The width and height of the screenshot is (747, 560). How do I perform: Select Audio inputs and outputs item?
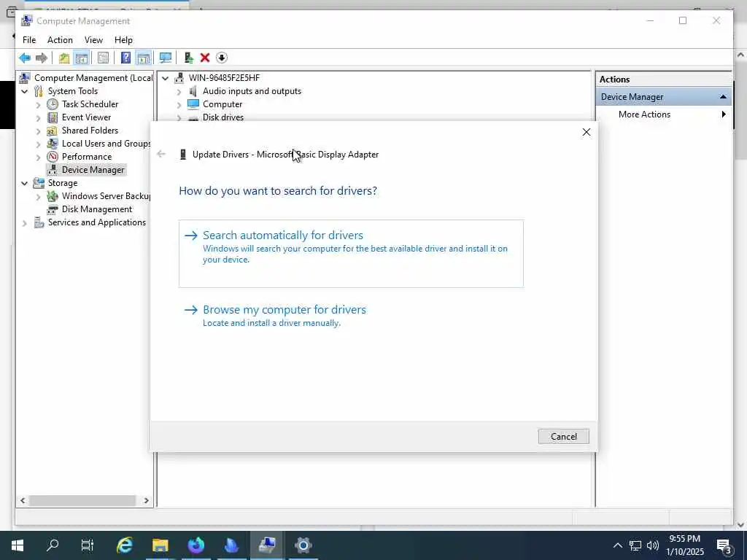pyautogui.click(x=252, y=91)
